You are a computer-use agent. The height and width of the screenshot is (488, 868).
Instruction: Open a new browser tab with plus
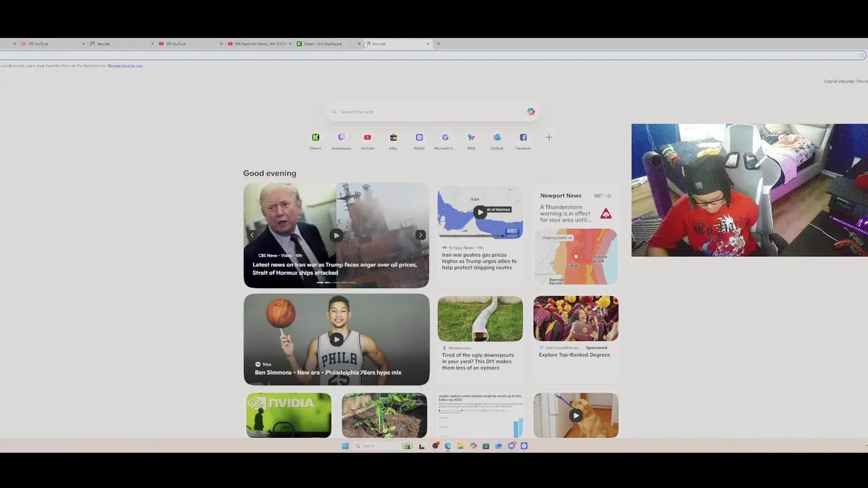pos(438,44)
